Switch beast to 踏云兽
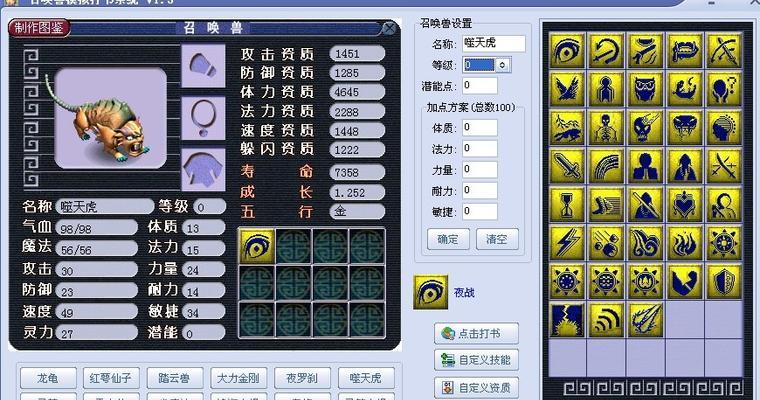 (x=175, y=378)
